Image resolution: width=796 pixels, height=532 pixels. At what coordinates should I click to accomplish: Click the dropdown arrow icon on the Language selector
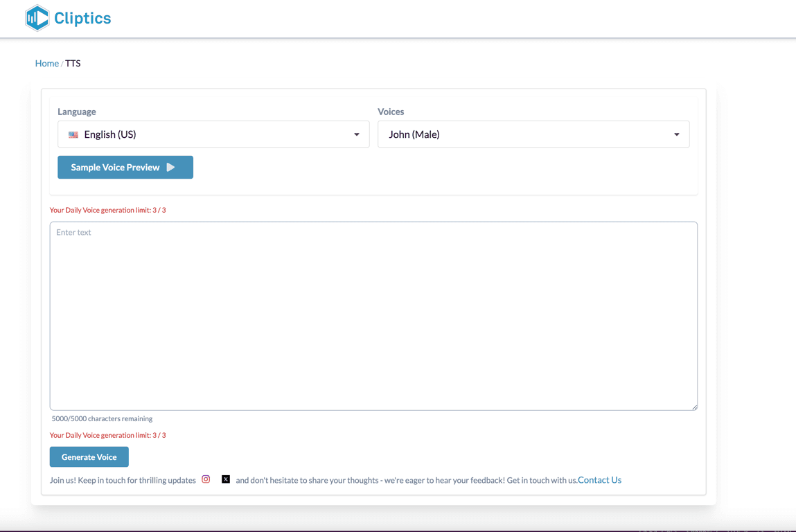357,134
